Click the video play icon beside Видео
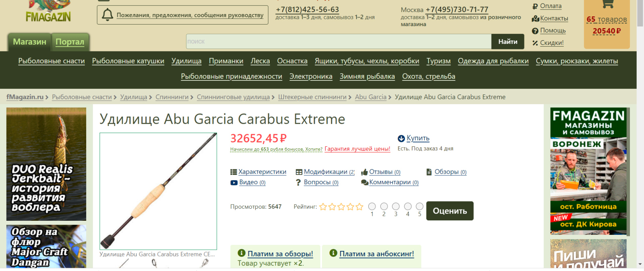The image size is (644, 271). 234,183
